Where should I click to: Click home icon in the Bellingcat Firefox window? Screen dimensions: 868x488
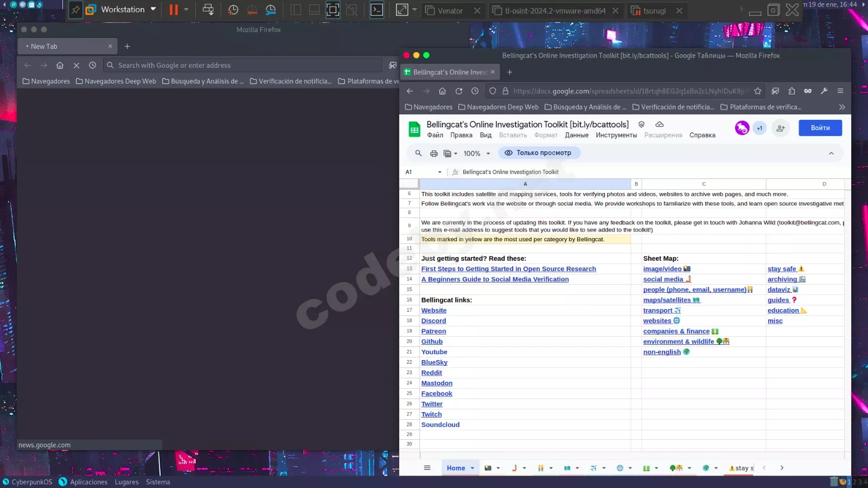443,91
